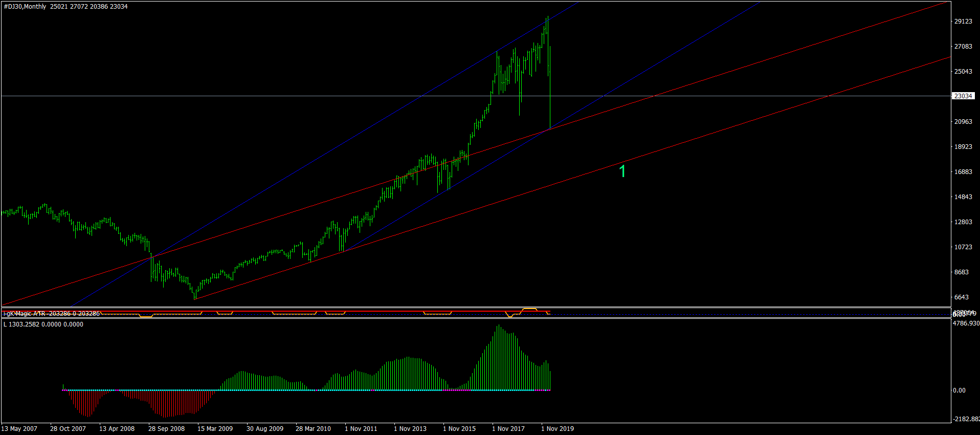The image size is (980, 435).
Task: Select the current price tag 23034
Action: pyautogui.click(x=963, y=96)
